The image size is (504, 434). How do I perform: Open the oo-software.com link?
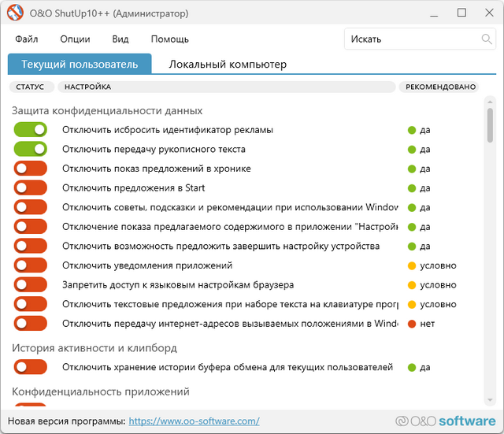[194, 421]
